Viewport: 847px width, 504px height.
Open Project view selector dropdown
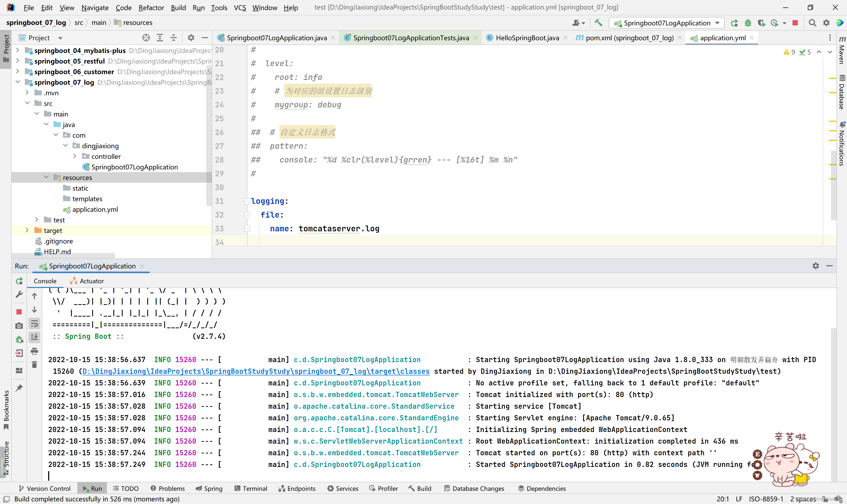coord(41,38)
